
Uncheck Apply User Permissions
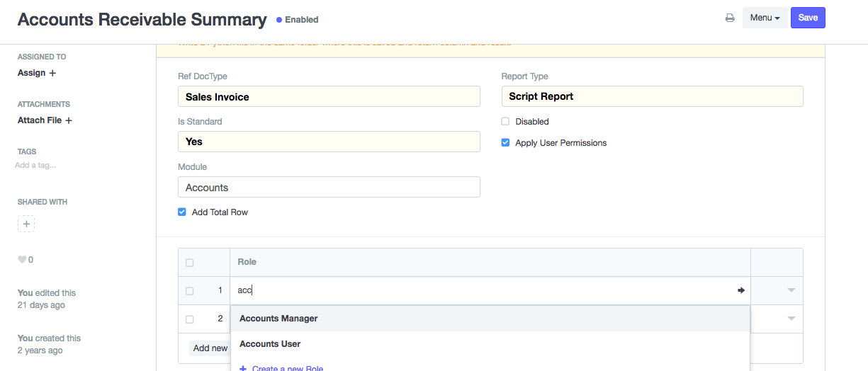click(505, 143)
